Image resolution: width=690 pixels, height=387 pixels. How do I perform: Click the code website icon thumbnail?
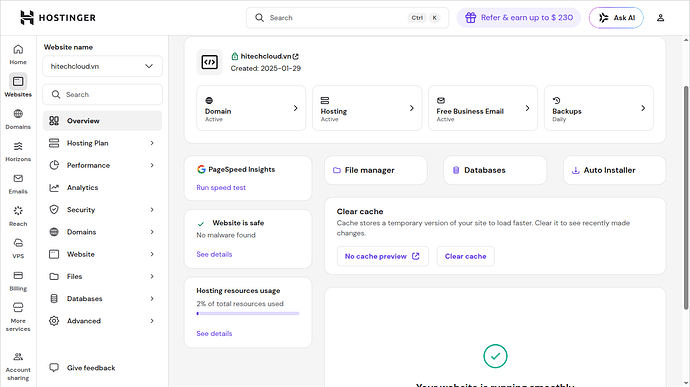coord(209,63)
